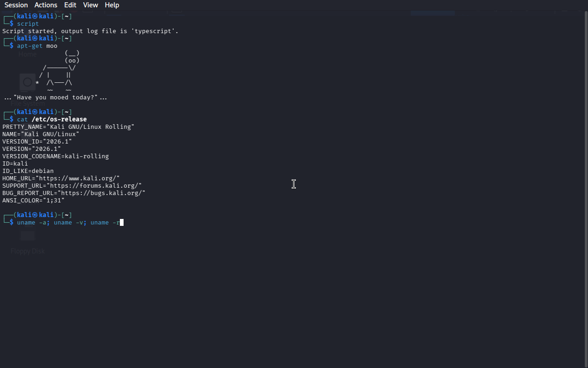The height and width of the screenshot is (368, 588).
Task: Place cursor in the 'uname -a' command line
Action: coord(68,223)
